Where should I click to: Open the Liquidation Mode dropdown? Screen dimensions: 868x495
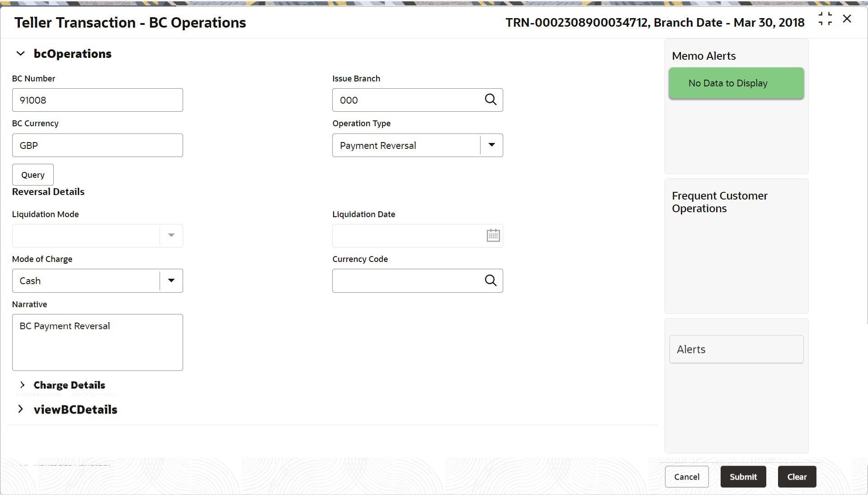coord(171,235)
